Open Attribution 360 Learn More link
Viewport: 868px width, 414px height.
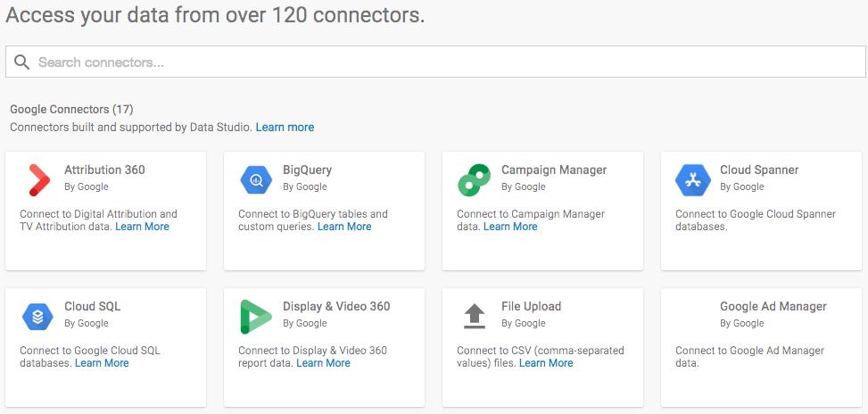142,227
